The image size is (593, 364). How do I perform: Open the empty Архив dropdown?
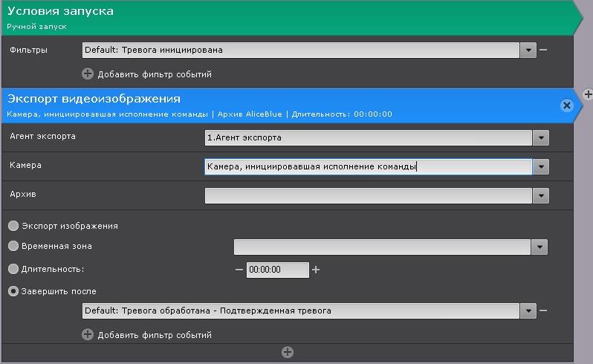(541, 195)
